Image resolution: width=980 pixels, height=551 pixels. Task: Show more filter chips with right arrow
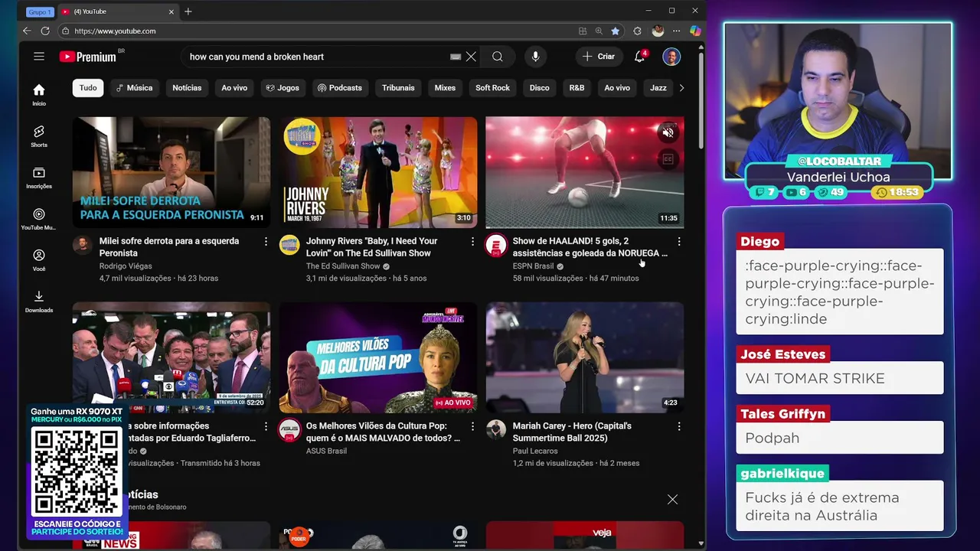click(x=681, y=88)
